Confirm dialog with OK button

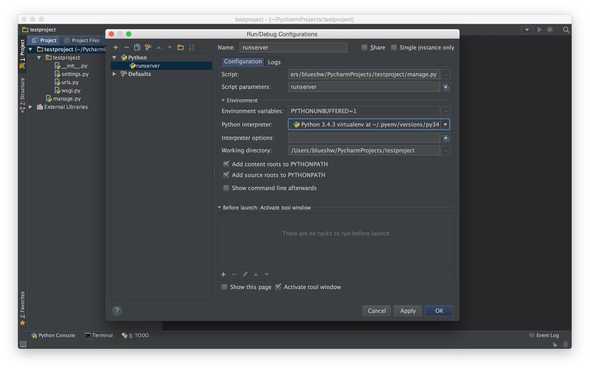(x=439, y=311)
